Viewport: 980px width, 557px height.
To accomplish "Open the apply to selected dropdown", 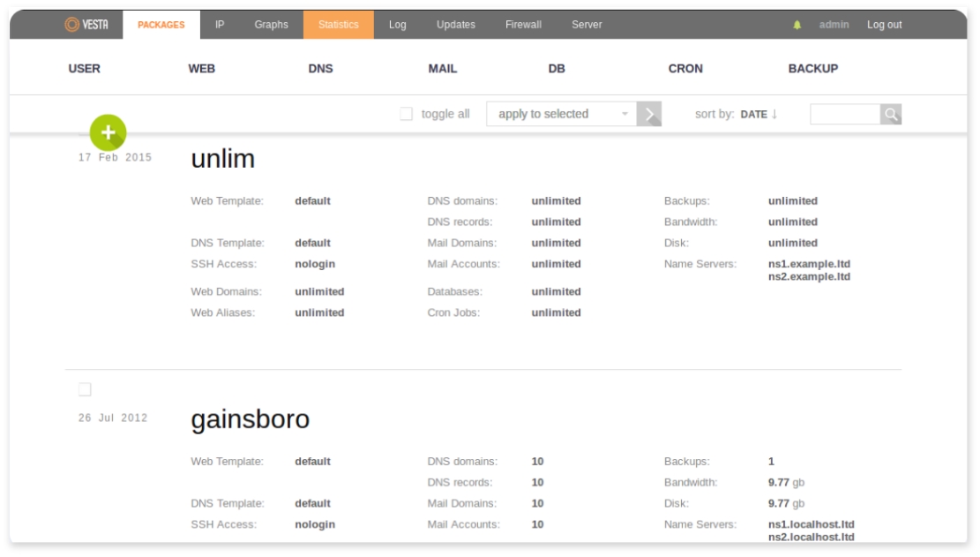I will (x=561, y=114).
